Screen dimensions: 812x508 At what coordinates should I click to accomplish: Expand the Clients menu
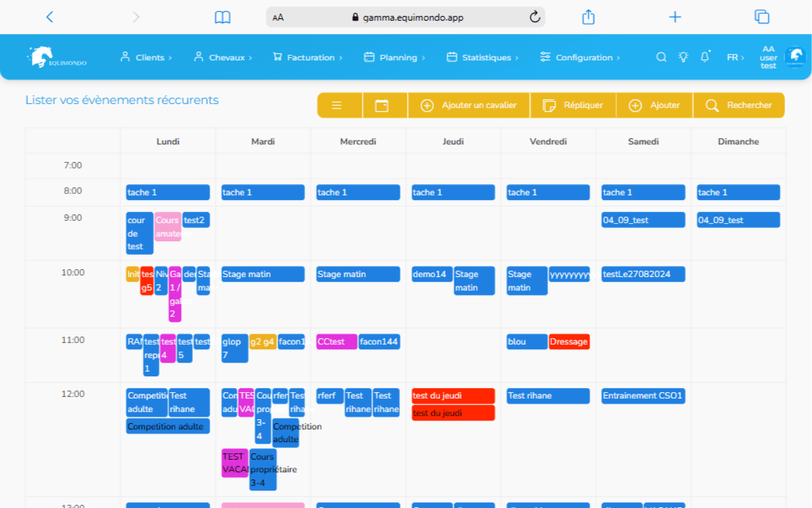[x=145, y=57]
